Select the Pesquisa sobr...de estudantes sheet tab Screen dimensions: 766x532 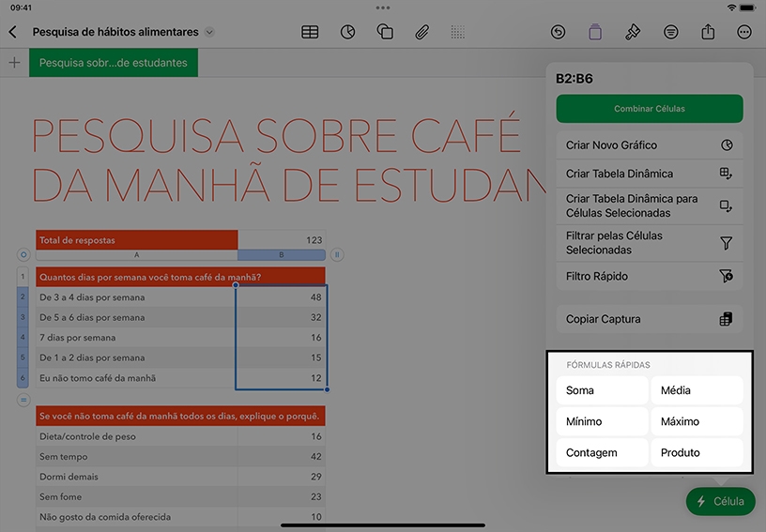(x=114, y=63)
